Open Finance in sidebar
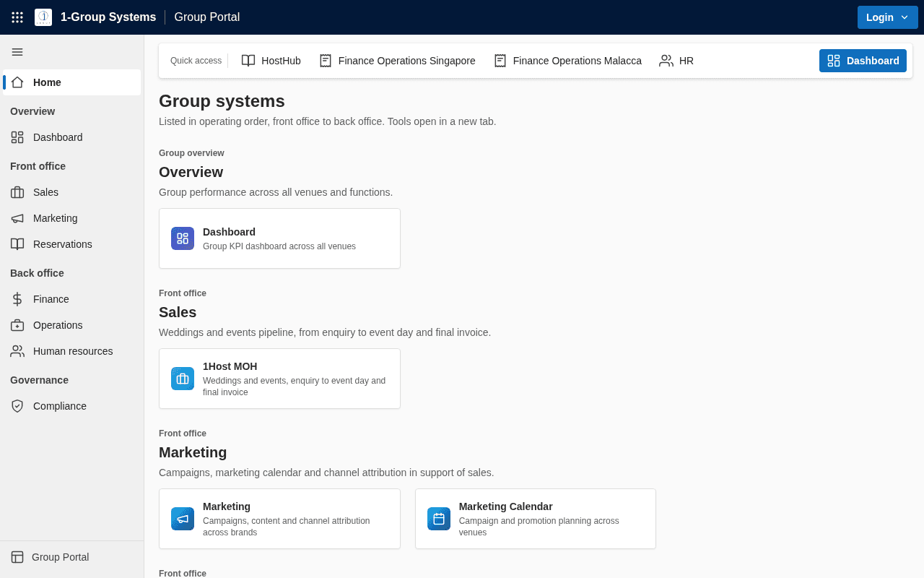 click(71, 299)
